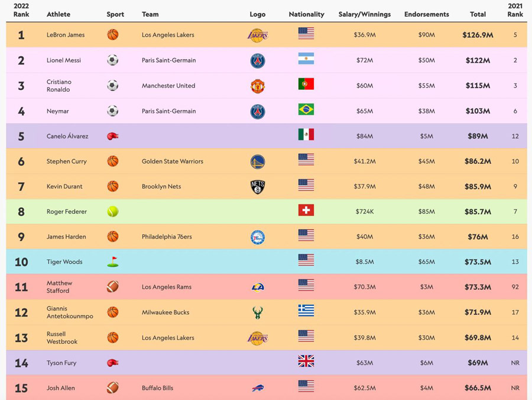Click the Golden State Warriors logo

258,162
